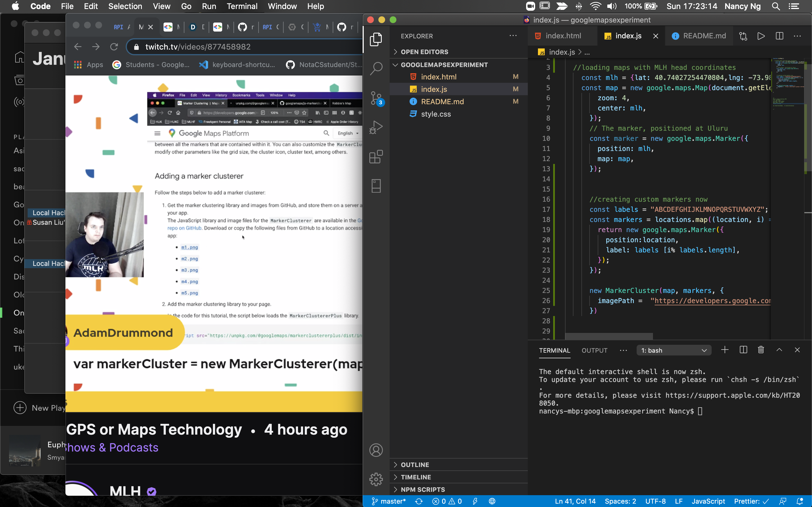Open the '1: bash' terminal dropdown
812x507 pixels.
673,350
